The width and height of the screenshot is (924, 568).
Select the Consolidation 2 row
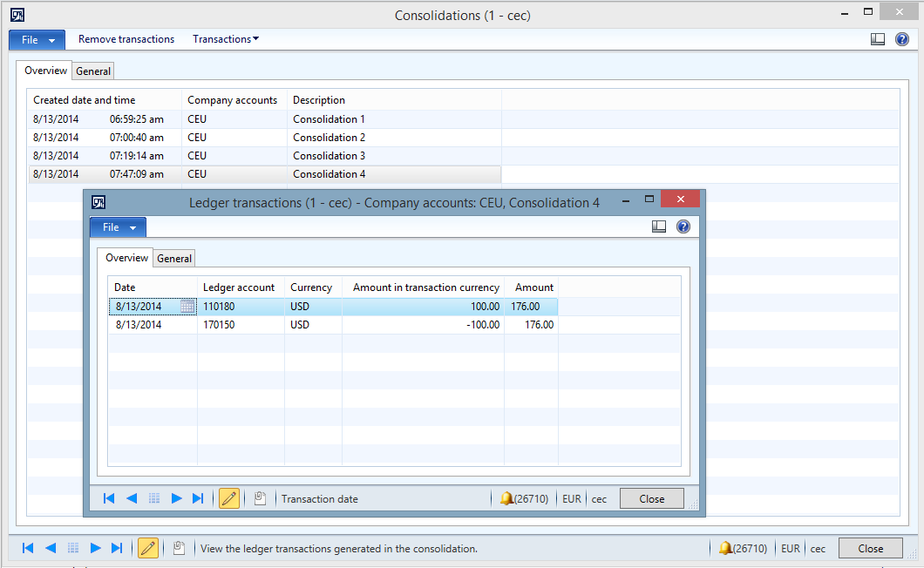(x=329, y=138)
